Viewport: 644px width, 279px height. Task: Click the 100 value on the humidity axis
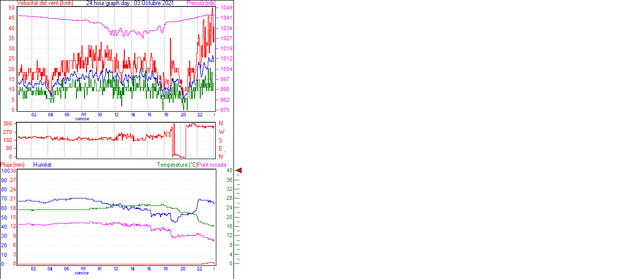tap(5, 171)
